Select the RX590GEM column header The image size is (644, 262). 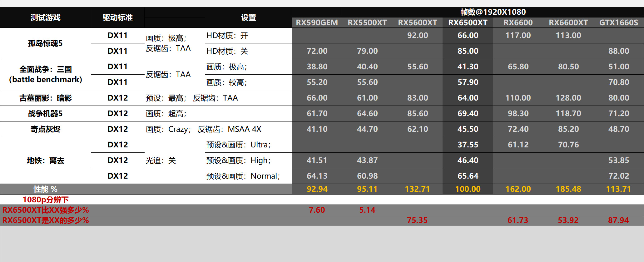(317, 22)
